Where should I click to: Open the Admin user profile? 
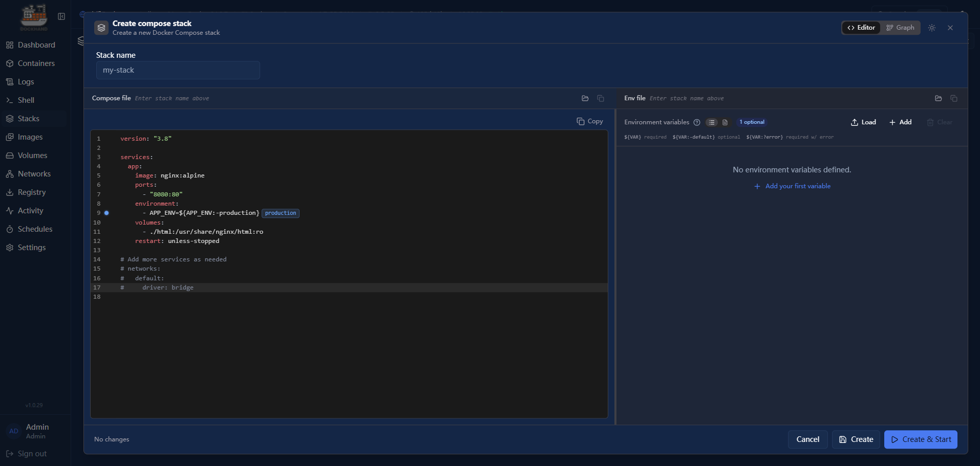pos(34,431)
